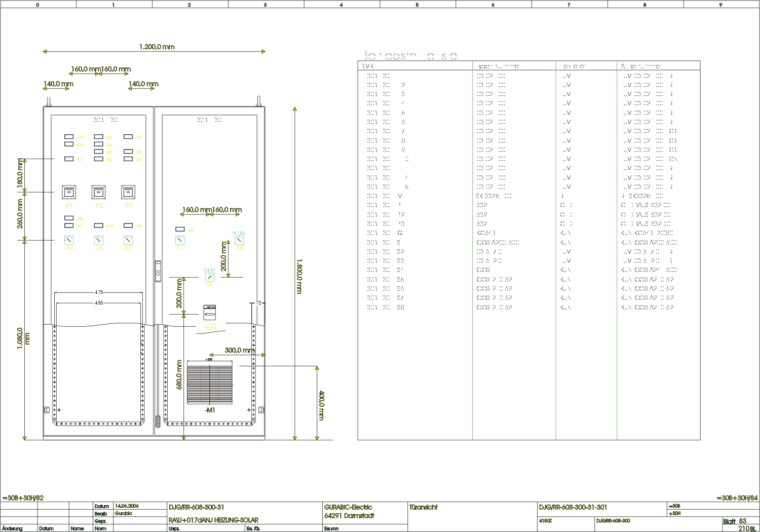Select the S7 rotary switch symbol
760x532 pixels.
(x=180, y=240)
